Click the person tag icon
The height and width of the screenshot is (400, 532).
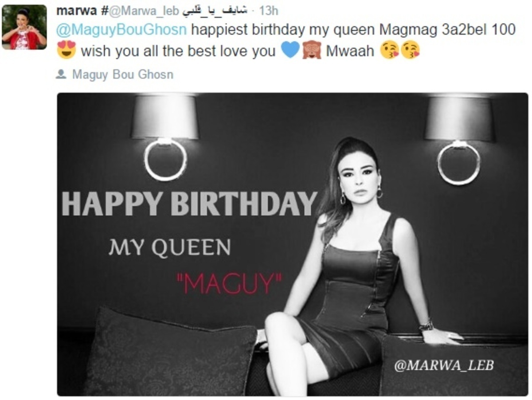61,74
